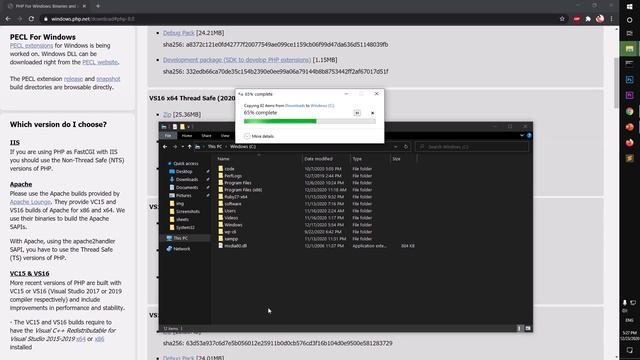Open the File tab in Explorer
This screenshot has width=640, height=360.
[x=168, y=136]
